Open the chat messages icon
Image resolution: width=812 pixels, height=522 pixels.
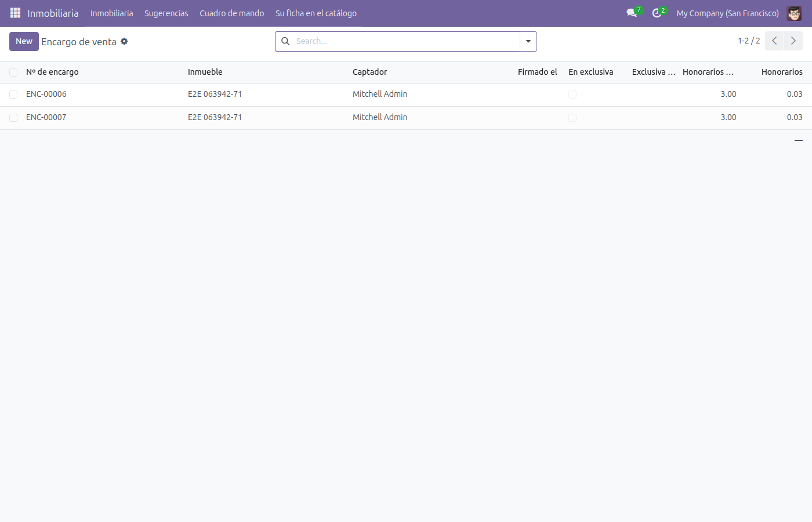click(632, 13)
